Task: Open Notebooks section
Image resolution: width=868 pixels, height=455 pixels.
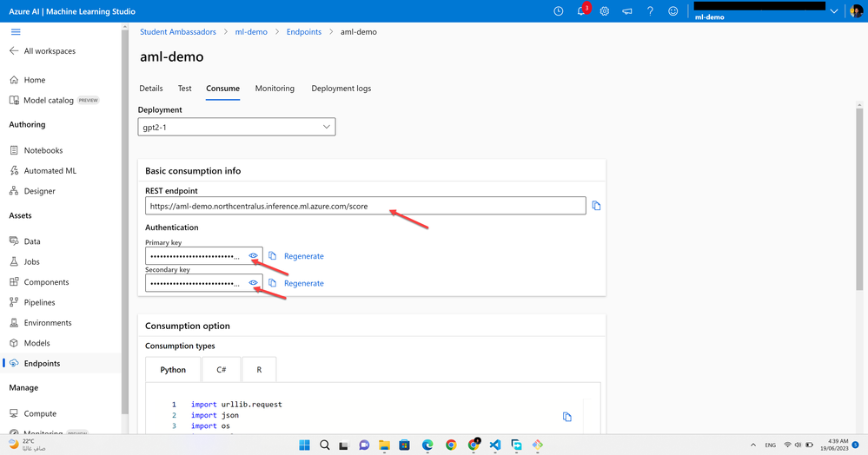Action: point(36,150)
